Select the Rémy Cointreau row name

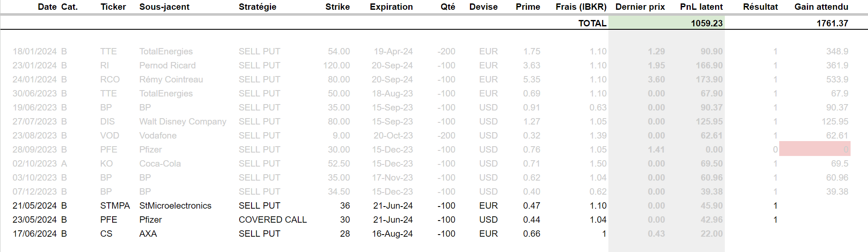pyautogui.click(x=171, y=79)
